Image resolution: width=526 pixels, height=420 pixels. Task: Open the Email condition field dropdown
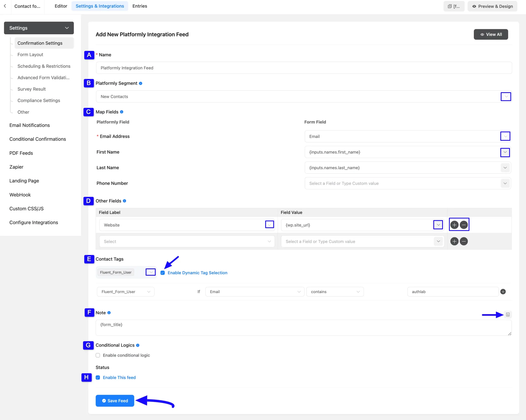pos(255,292)
